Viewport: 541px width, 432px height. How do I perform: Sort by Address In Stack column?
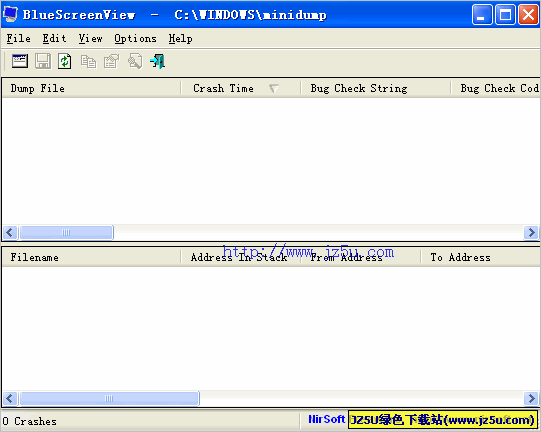[x=241, y=257]
